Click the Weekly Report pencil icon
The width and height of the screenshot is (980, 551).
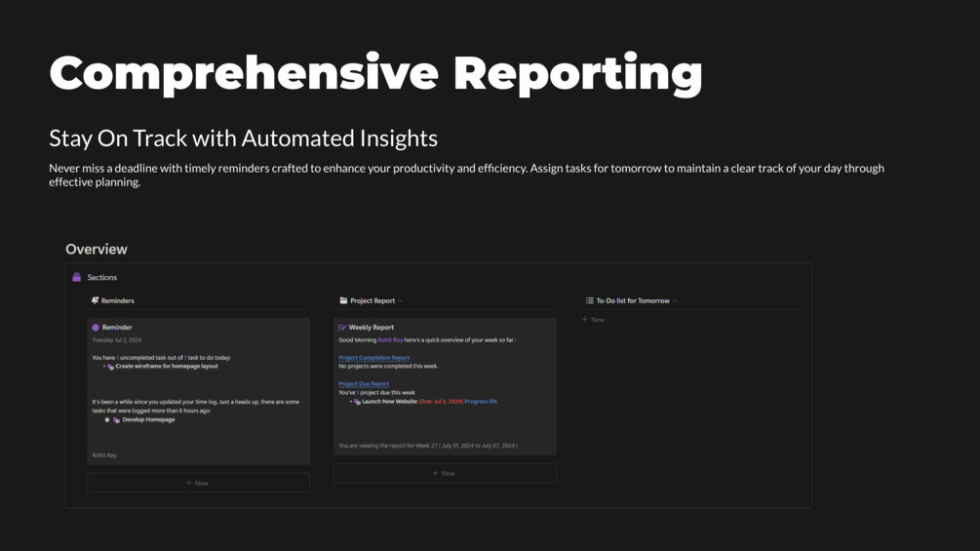tap(342, 328)
